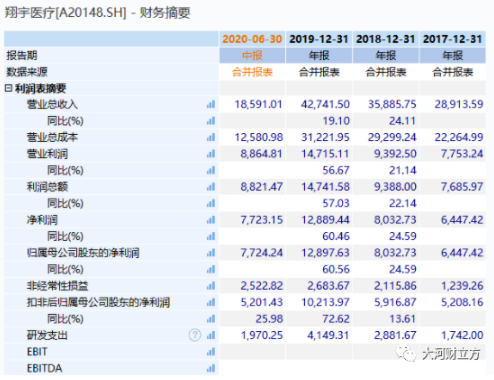Select the 营业总收入 row label
This screenshot has width=494, height=380.
(x=52, y=104)
